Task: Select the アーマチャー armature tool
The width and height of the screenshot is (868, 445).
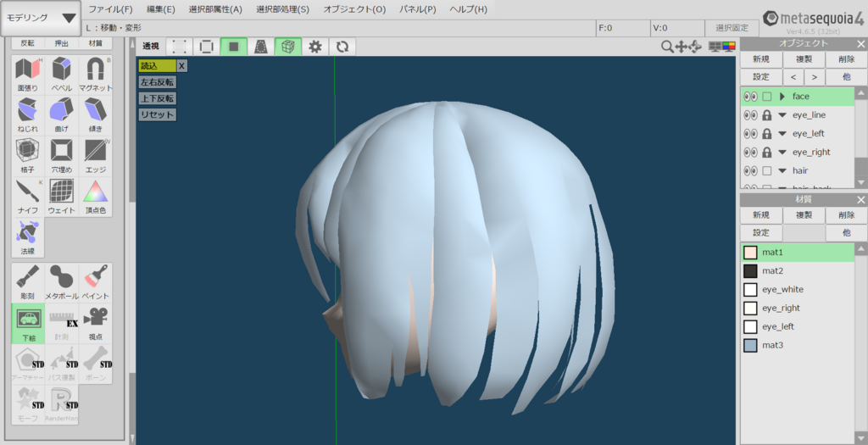Action: pos(27,364)
